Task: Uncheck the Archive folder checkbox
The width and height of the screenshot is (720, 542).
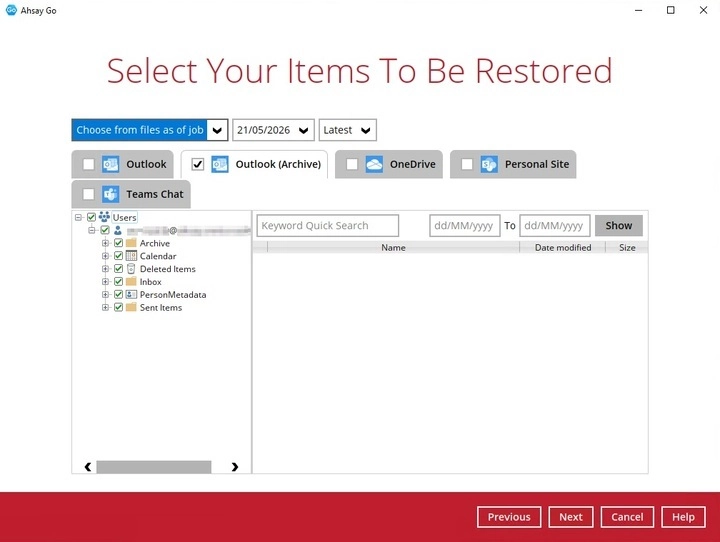Action: tap(118, 243)
